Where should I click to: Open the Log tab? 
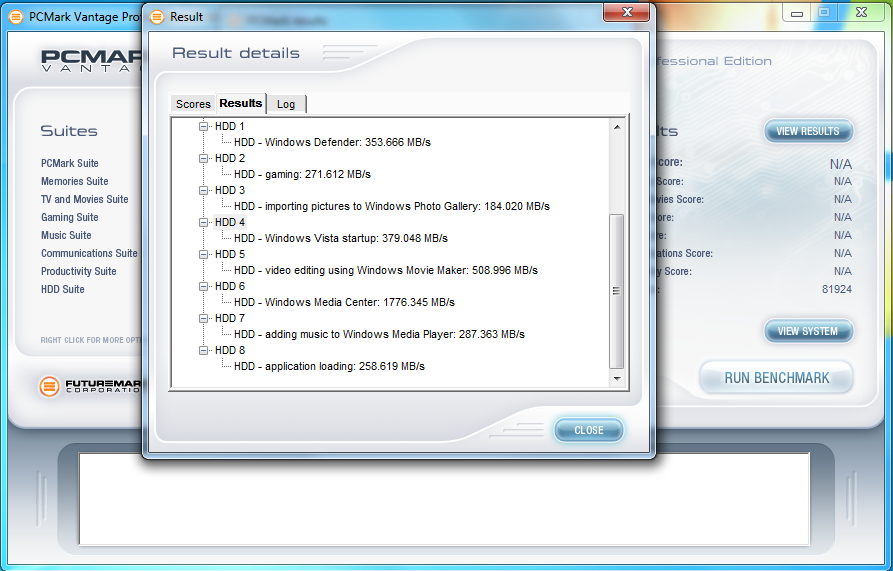(x=286, y=104)
